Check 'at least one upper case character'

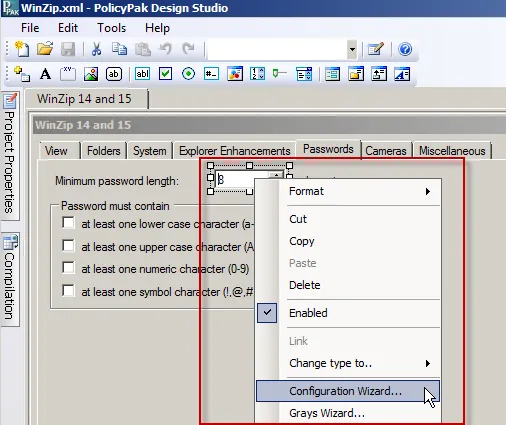68,246
